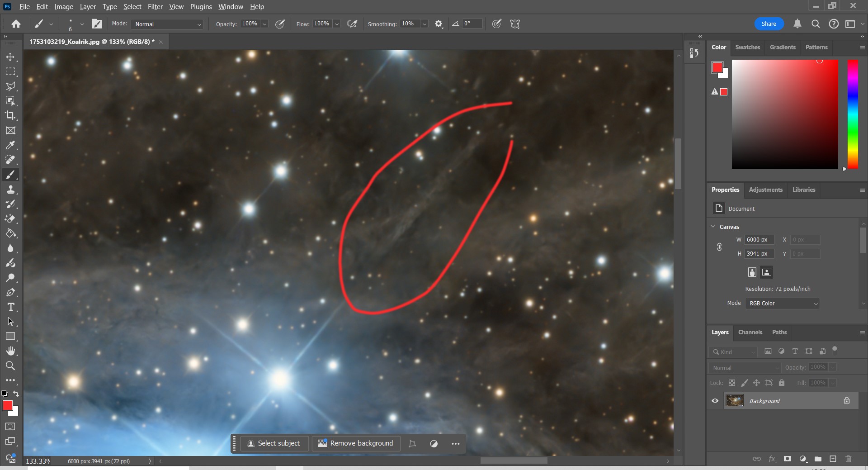This screenshot has height=470, width=868.
Task: Select the Blur tool
Action: [10, 248]
